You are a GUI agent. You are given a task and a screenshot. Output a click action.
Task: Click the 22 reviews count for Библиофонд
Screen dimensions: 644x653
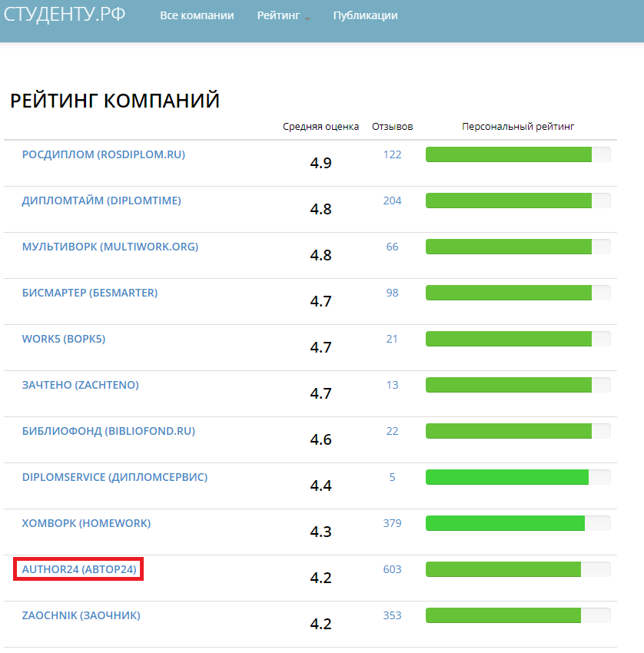[x=392, y=431]
